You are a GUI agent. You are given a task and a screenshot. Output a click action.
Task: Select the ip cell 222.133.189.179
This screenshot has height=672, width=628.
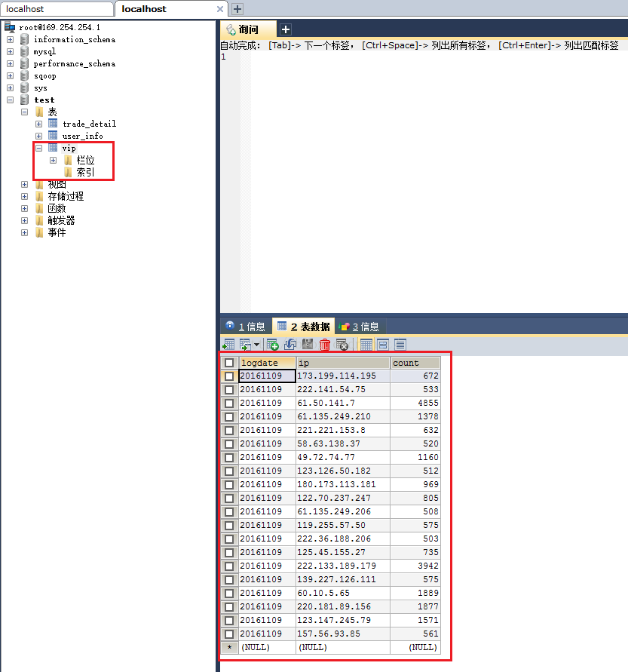[343, 566]
